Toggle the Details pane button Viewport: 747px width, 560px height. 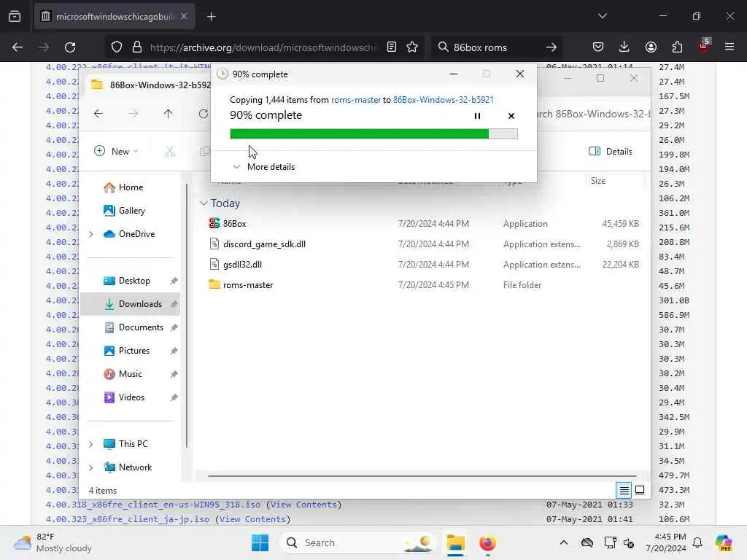coord(611,152)
